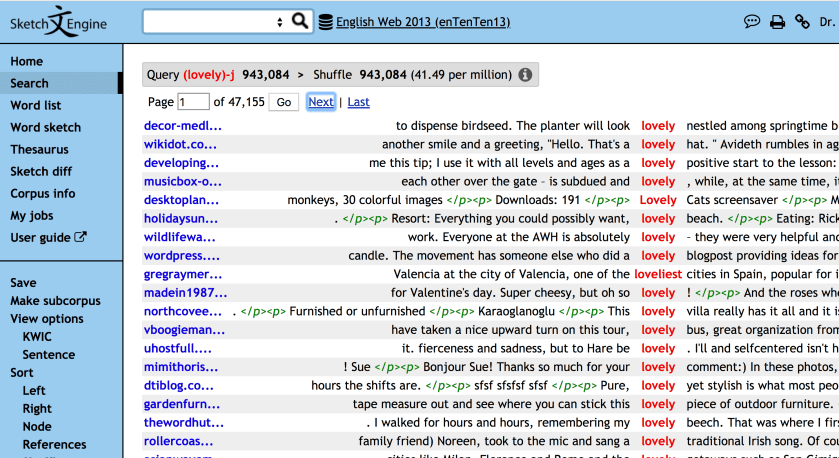Go to the Next page

click(321, 102)
